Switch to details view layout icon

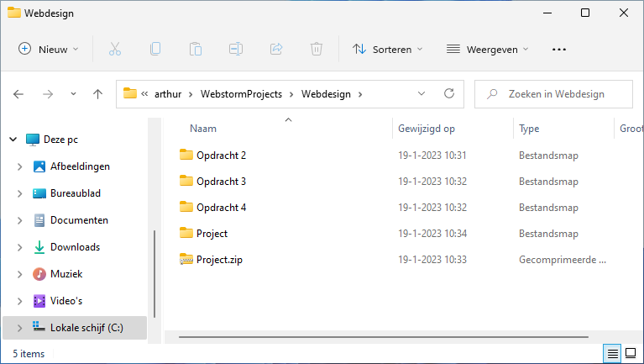[x=612, y=353]
